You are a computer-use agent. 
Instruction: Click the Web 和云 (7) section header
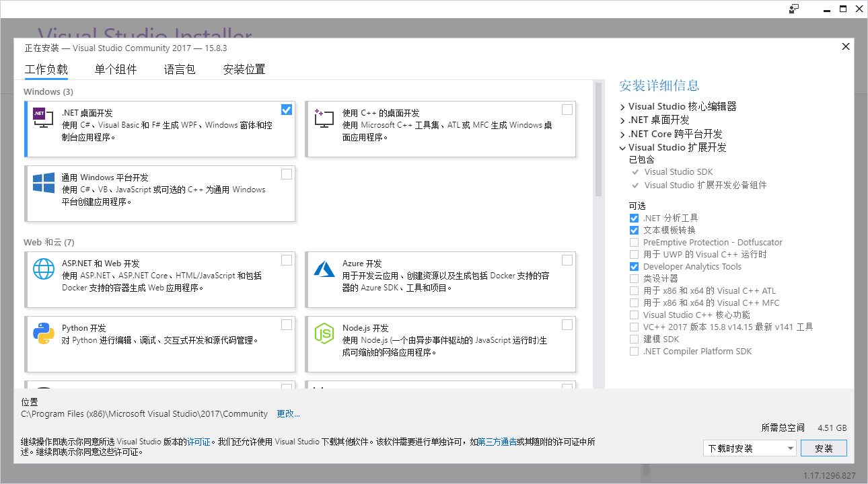(49, 242)
